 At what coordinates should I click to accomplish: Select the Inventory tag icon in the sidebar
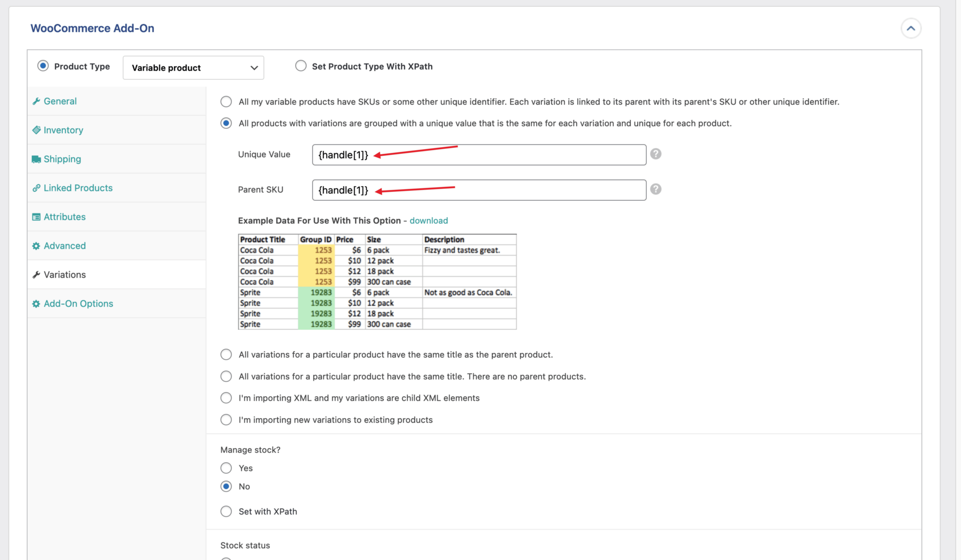click(x=37, y=130)
